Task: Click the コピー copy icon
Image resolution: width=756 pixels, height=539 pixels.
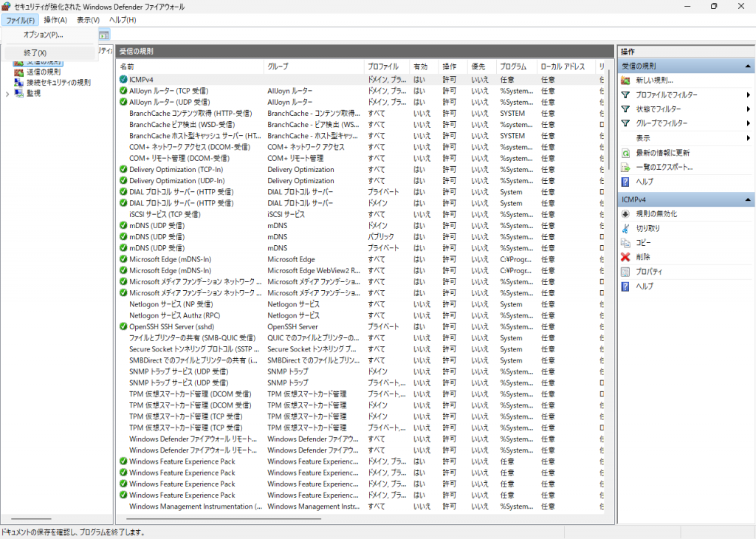Action: (x=625, y=242)
